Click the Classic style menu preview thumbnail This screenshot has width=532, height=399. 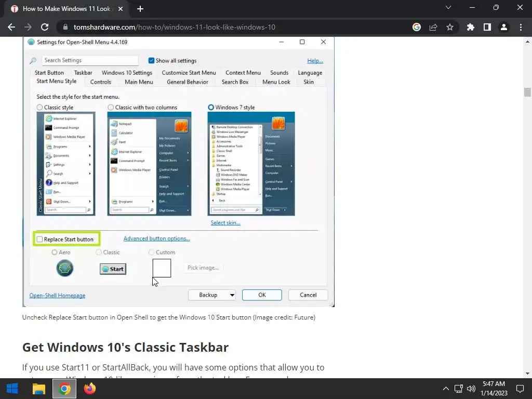point(66,164)
